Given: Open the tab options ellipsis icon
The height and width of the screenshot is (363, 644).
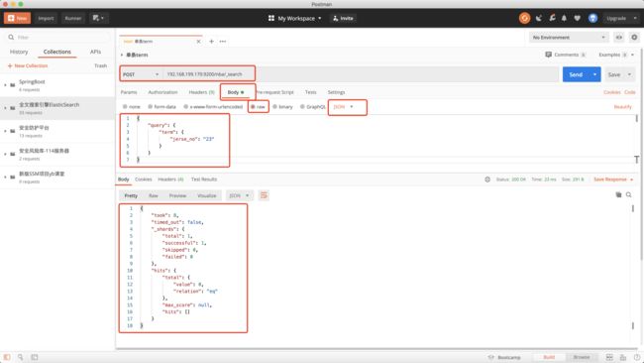Looking at the screenshot, I should click(223, 41).
